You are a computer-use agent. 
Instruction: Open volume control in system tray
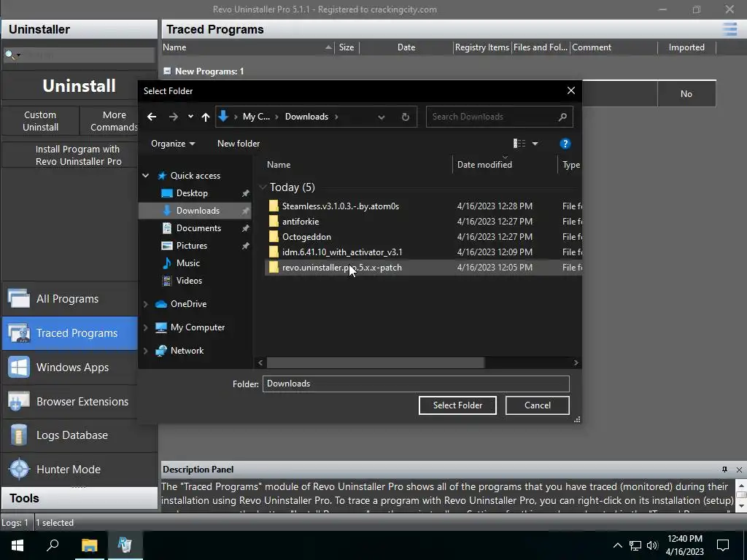coord(651,545)
